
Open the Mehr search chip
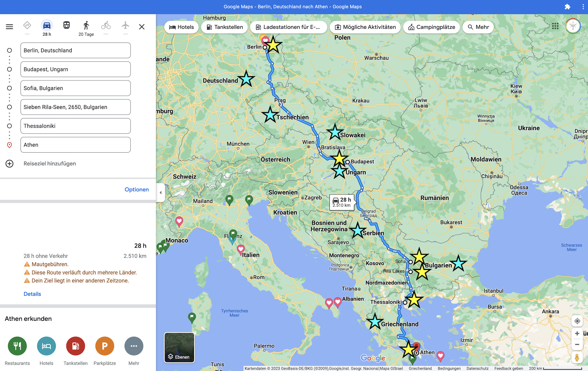tap(478, 27)
